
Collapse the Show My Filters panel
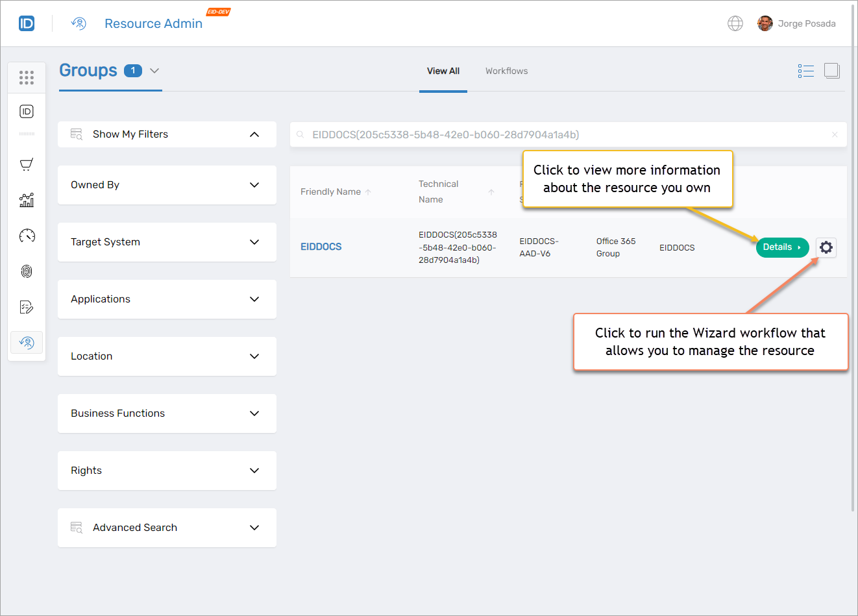click(254, 134)
